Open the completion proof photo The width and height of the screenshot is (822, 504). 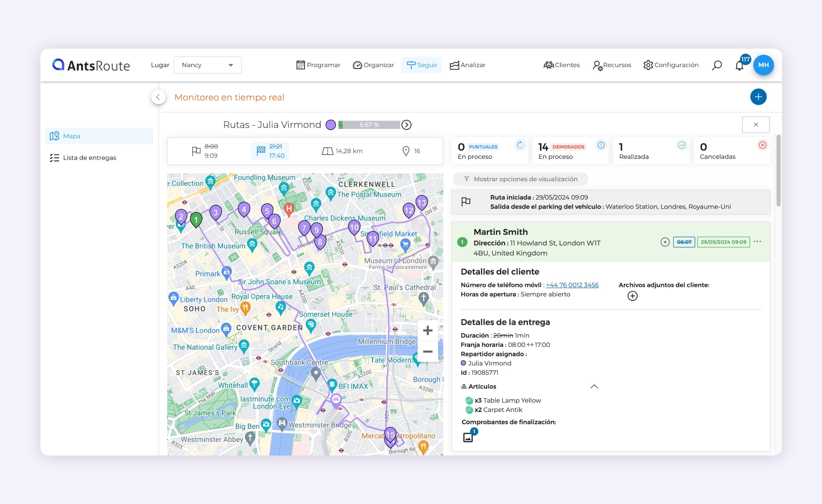click(x=468, y=437)
